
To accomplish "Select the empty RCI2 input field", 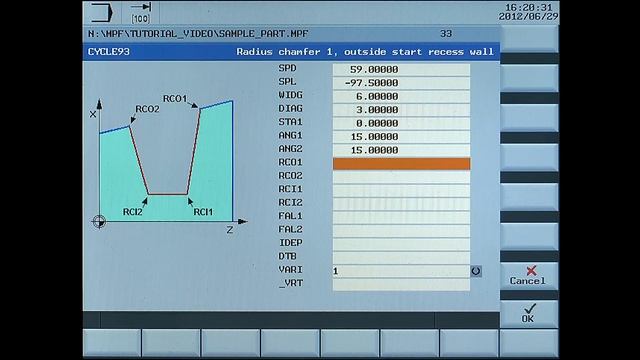I will click(x=401, y=204).
